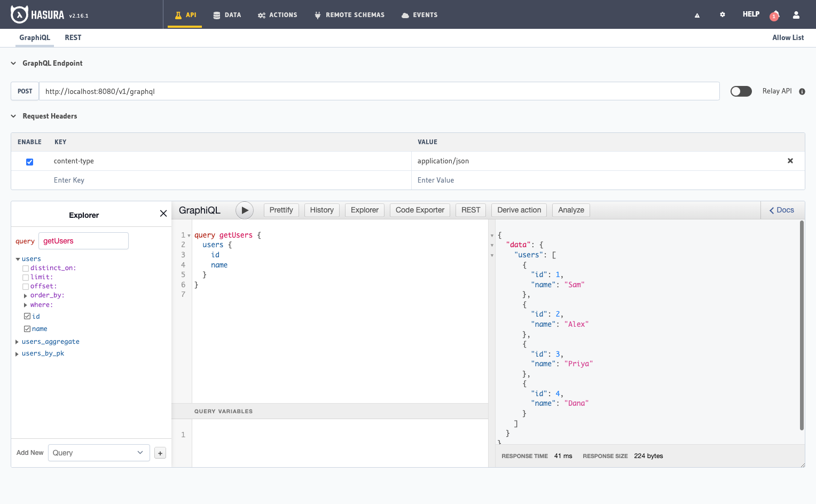The width and height of the screenshot is (816, 504).
Task: Execute the query with the play button
Action: (244, 210)
